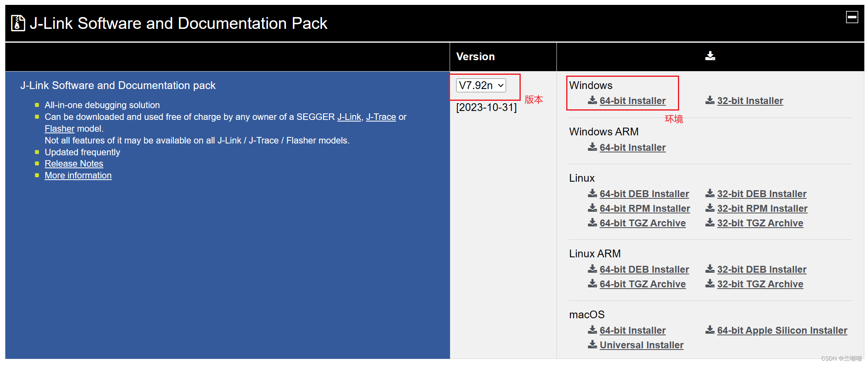Viewport: 868px width, 365px height.
Task: Click the Linux ARM section heading
Action: click(595, 254)
